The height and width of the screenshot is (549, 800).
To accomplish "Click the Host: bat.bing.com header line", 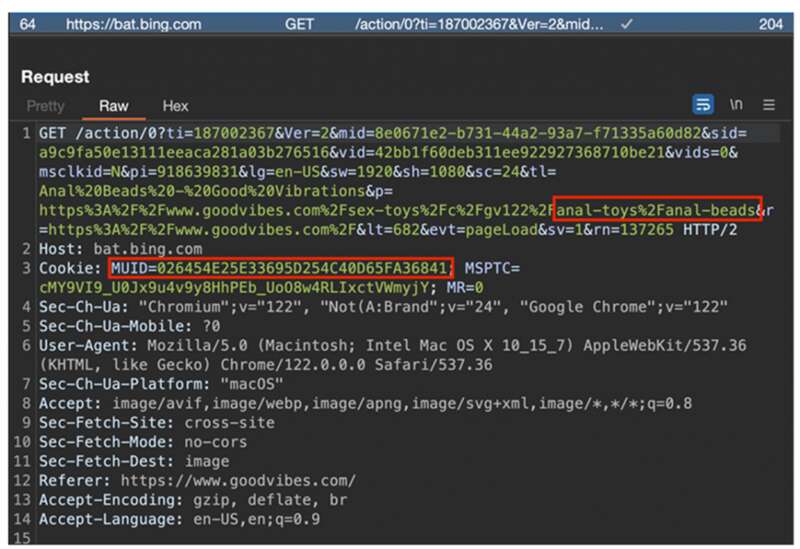I will [120, 248].
